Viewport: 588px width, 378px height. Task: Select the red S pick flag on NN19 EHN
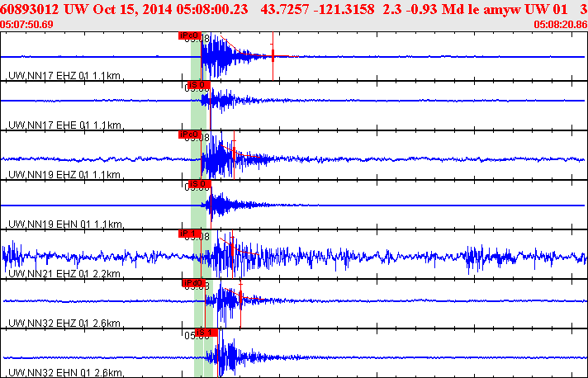click(199, 184)
